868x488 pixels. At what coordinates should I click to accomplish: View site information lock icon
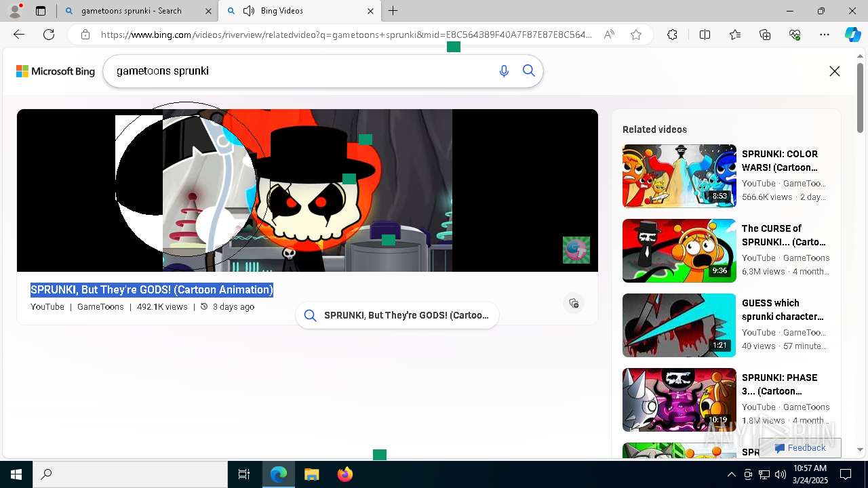(x=85, y=35)
